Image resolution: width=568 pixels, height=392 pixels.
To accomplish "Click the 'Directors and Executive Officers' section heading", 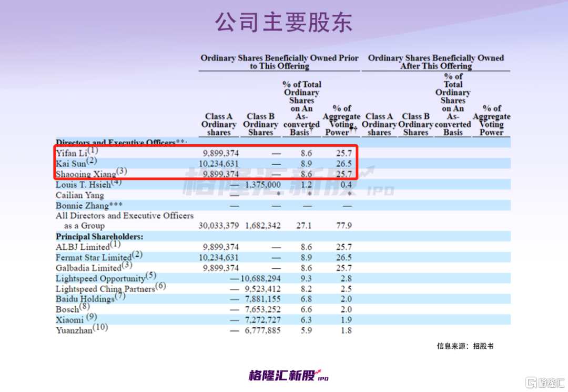I will point(121,143).
